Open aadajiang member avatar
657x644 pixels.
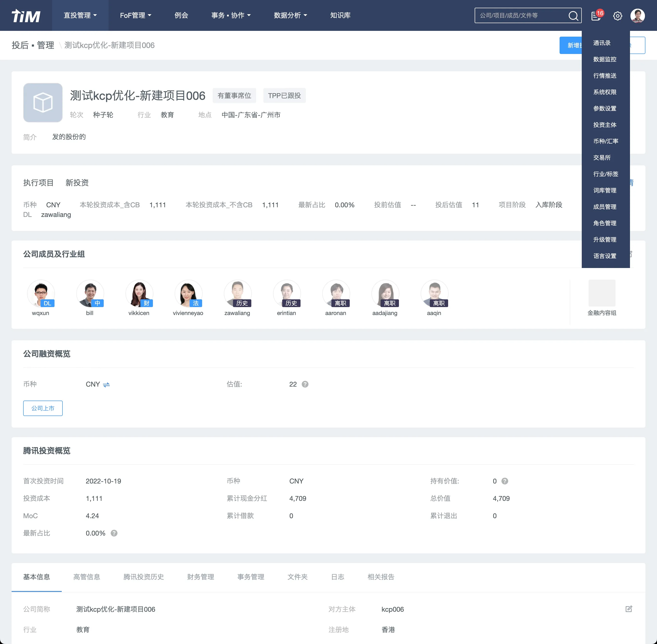pos(385,293)
